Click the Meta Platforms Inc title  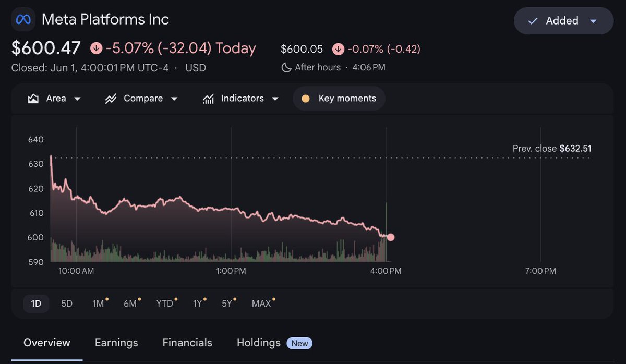(x=105, y=20)
